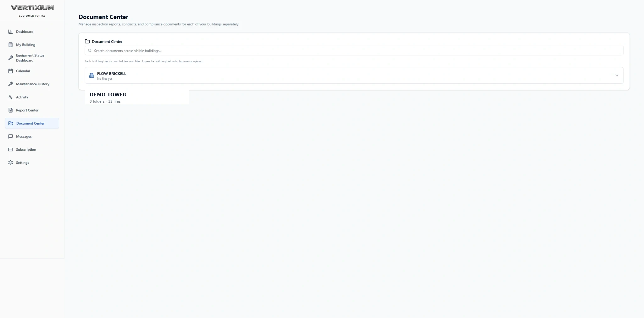Image resolution: width=644 pixels, height=318 pixels.
Task: Expand the FLOW BRICKELL chevron
Action: click(617, 76)
